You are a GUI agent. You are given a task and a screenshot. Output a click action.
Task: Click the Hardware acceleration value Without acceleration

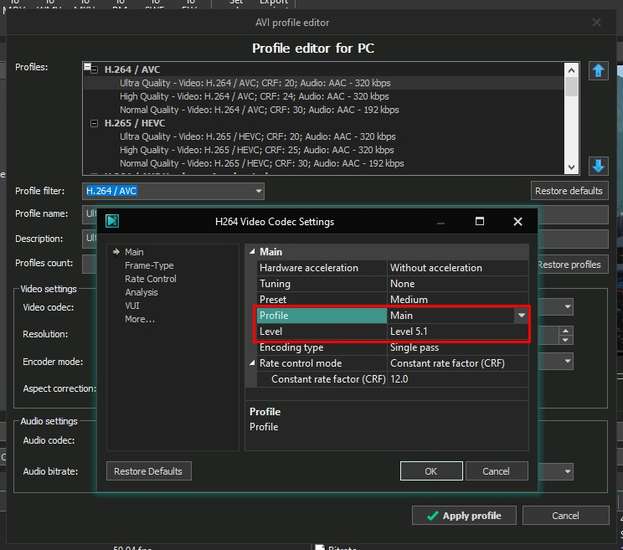[458, 268]
